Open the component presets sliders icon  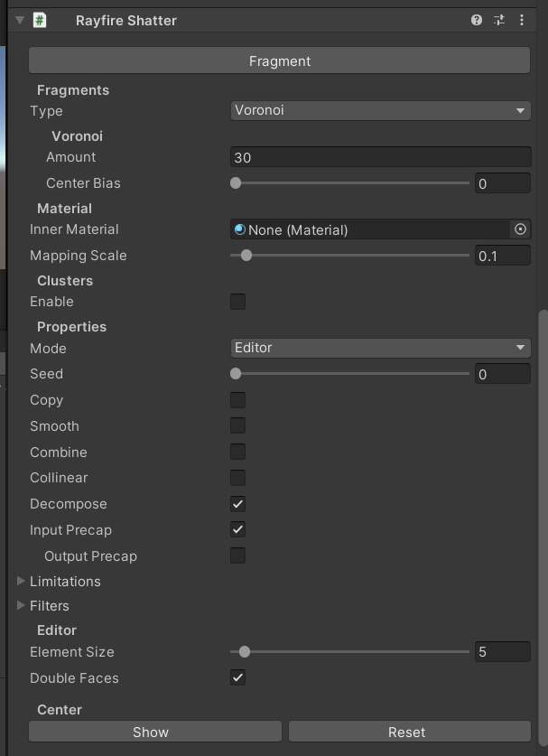499,20
